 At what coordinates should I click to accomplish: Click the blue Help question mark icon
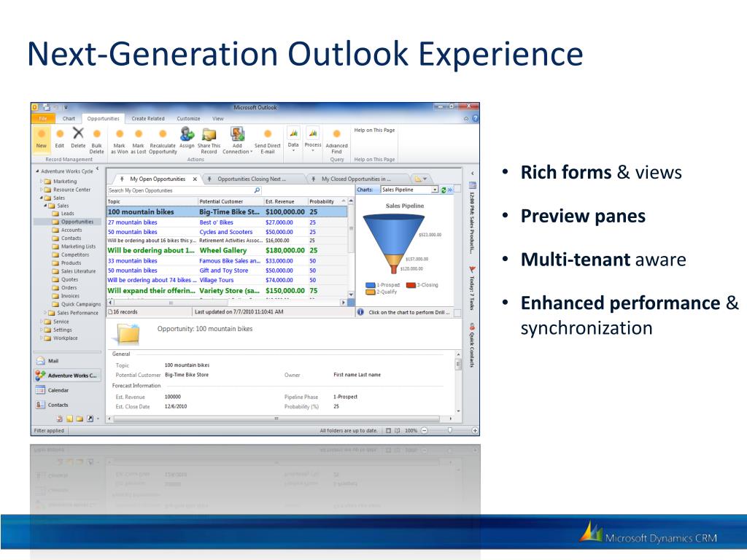(x=475, y=118)
